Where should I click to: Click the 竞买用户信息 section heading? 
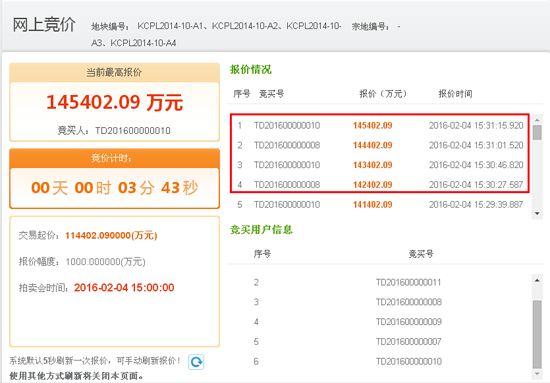tap(261, 230)
